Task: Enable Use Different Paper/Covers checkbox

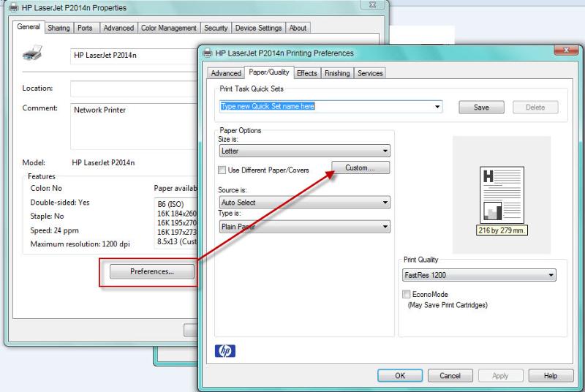Action: (x=222, y=170)
